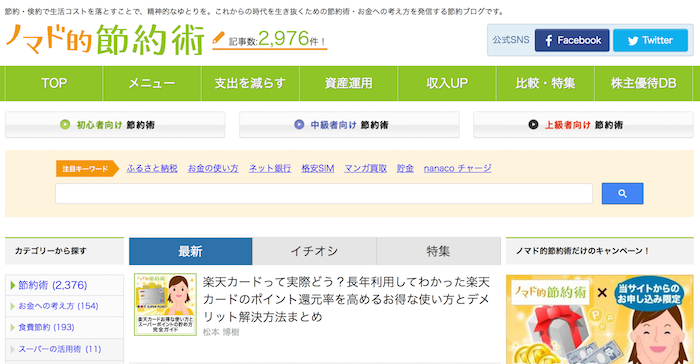700x364 pixels.
Task: Click the 公式SNS label
Action: tap(511, 40)
